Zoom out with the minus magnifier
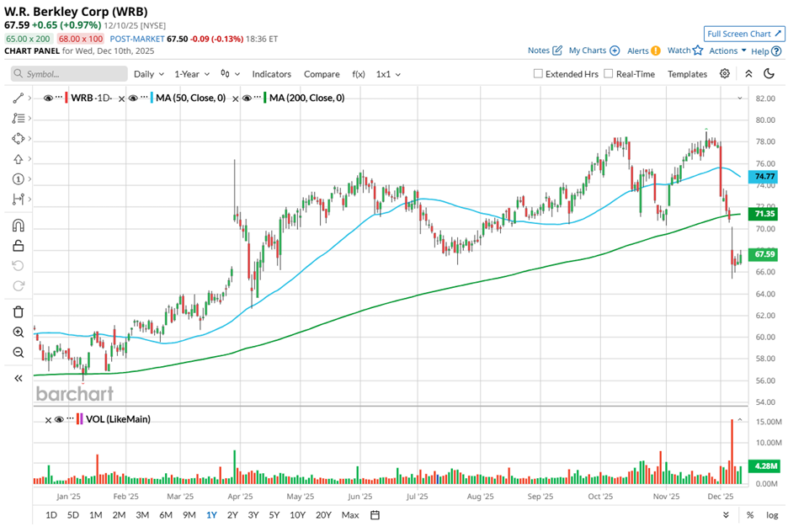This screenshot has width=788, height=532. (x=18, y=353)
